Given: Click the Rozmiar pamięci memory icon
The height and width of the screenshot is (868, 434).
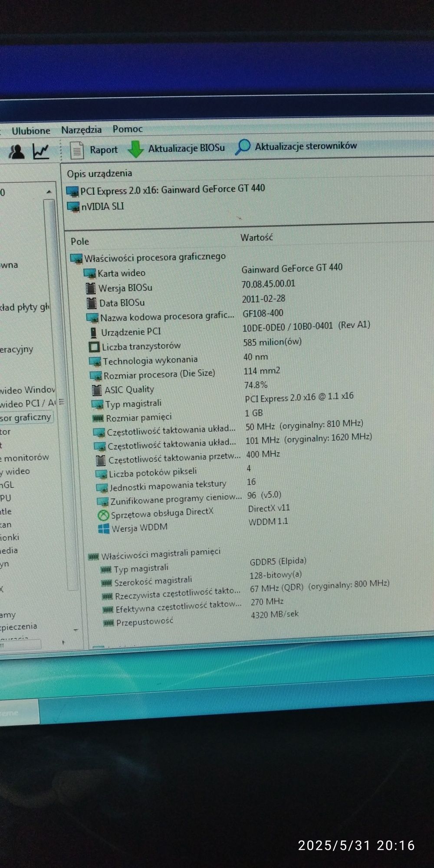Looking at the screenshot, I should point(98,418).
